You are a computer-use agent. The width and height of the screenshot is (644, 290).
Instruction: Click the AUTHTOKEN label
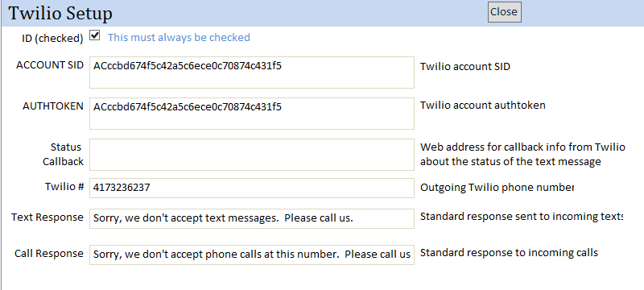point(53,106)
